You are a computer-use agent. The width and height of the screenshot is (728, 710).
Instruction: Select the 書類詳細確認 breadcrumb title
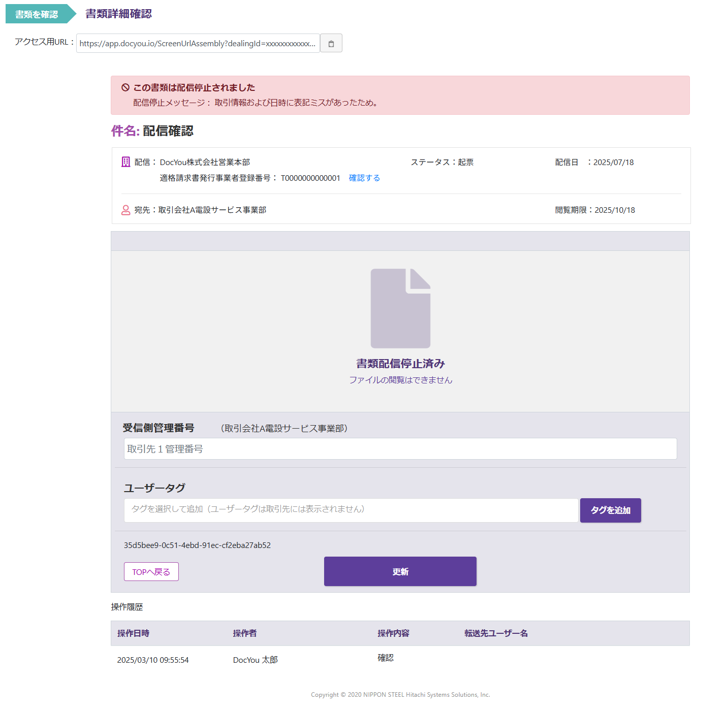click(118, 14)
